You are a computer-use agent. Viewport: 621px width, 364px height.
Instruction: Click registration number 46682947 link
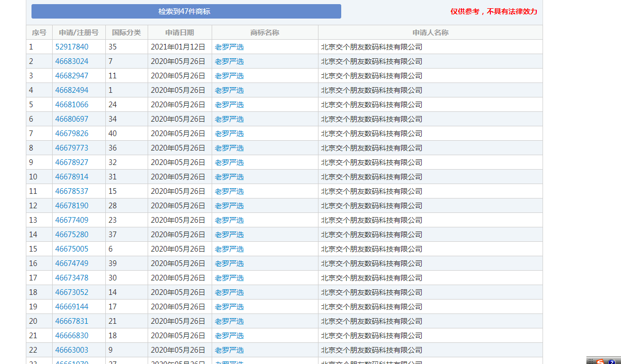[72, 76]
